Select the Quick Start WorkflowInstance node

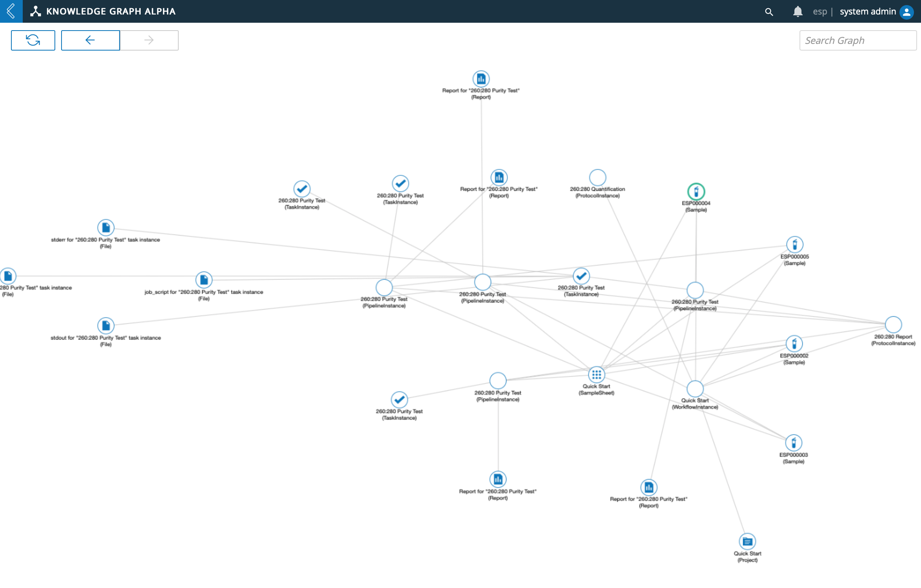click(695, 389)
